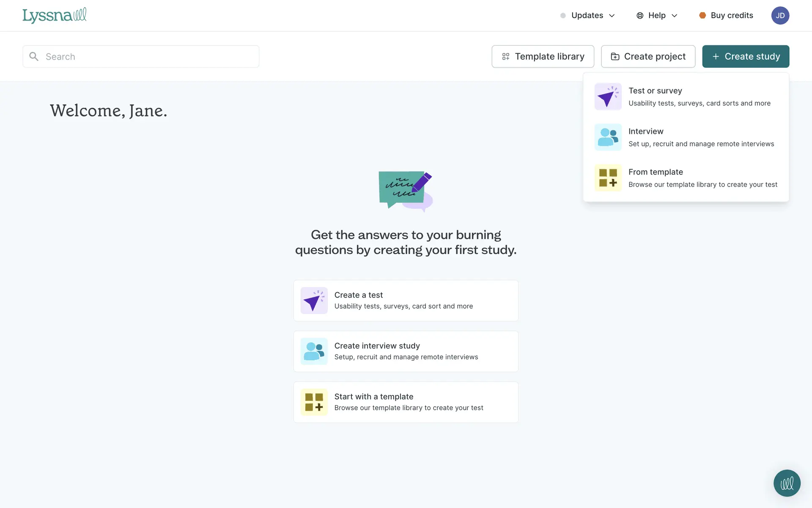This screenshot has width=812, height=508.
Task: Expand the Help dropdown chevron
Action: pos(675,16)
